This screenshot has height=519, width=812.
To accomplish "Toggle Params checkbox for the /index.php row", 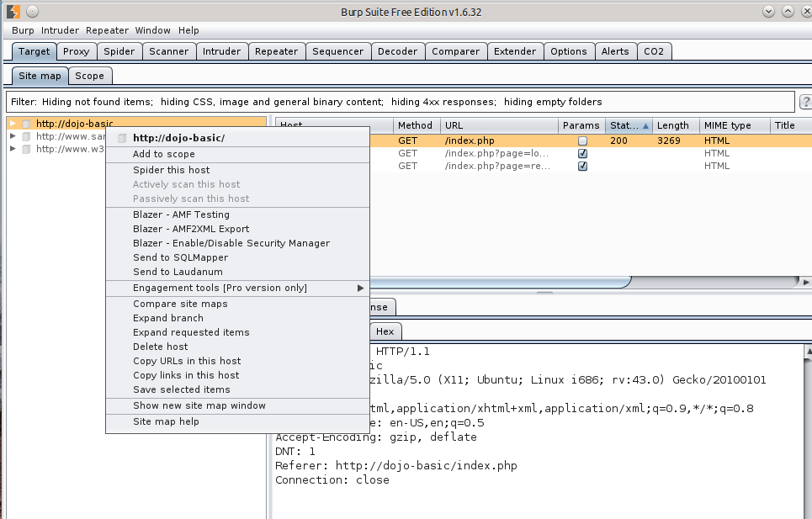I will click(x=582, y=141).
